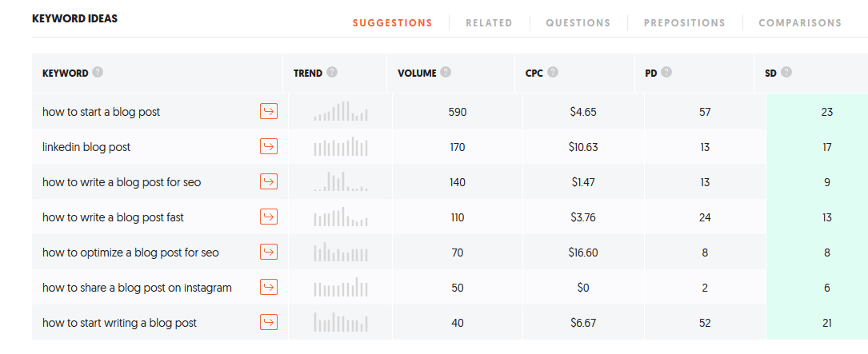Open the Questions tab
868x354 pixels.
pyautogui.click(x=578, y=23)
